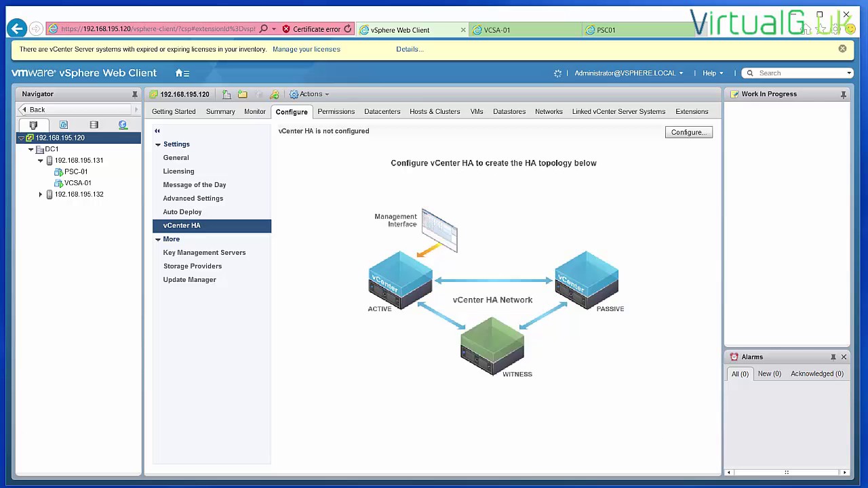868x488 pixels.
Task: Open the vSphere Home menu icon
Action: (182, 73)
